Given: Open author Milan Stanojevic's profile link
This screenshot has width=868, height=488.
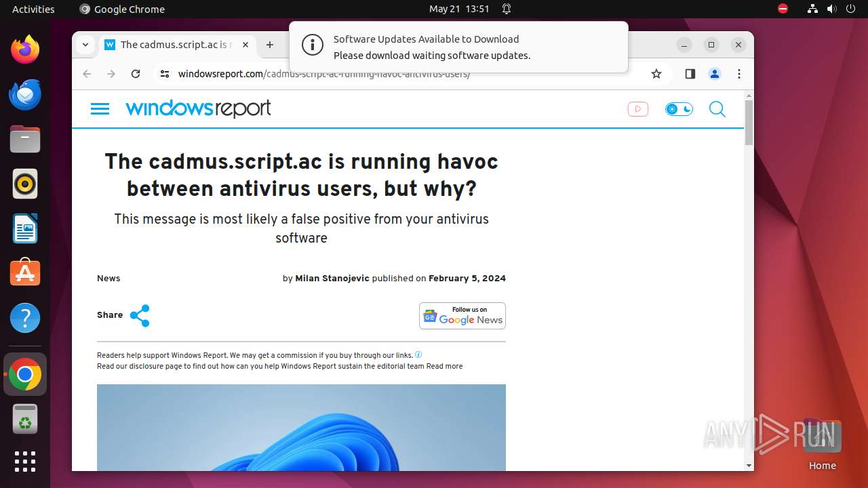Looking at the screenshot, I should pyautogui.click(x=332, y=279).
